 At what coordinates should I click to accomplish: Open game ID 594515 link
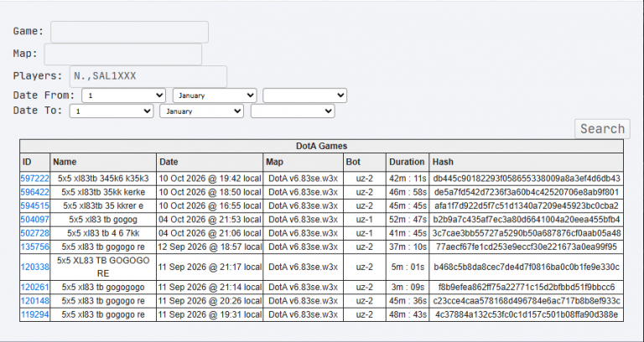click(x=35, y=205)
